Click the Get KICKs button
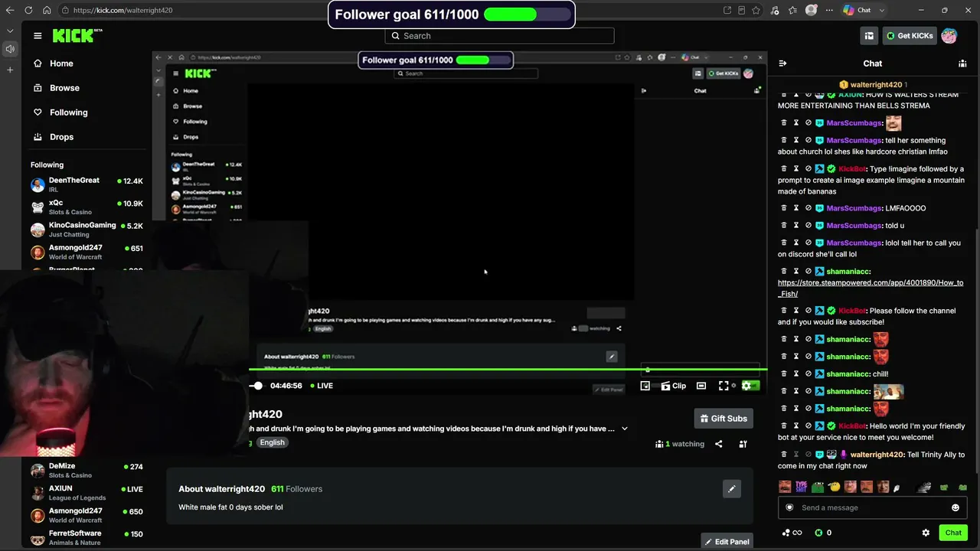 tap(909, 36)
